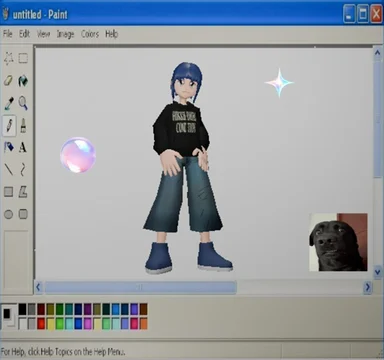
Task: Select the bright yellow color swatch
Action: pyautogui.click(x=50, y=324)
